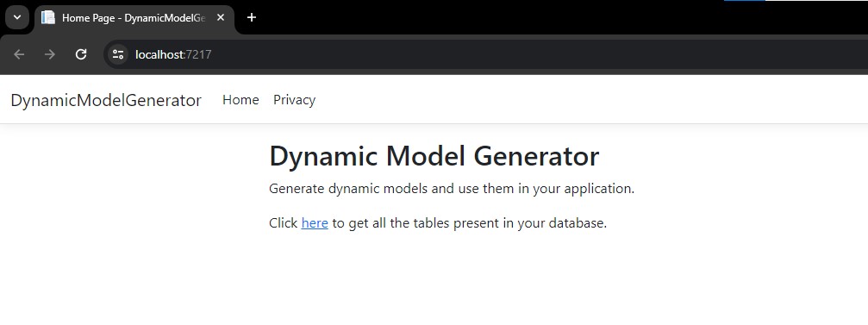View site information icon beside URL
Viewport: 868px width, 325px height.
[118, 54]
